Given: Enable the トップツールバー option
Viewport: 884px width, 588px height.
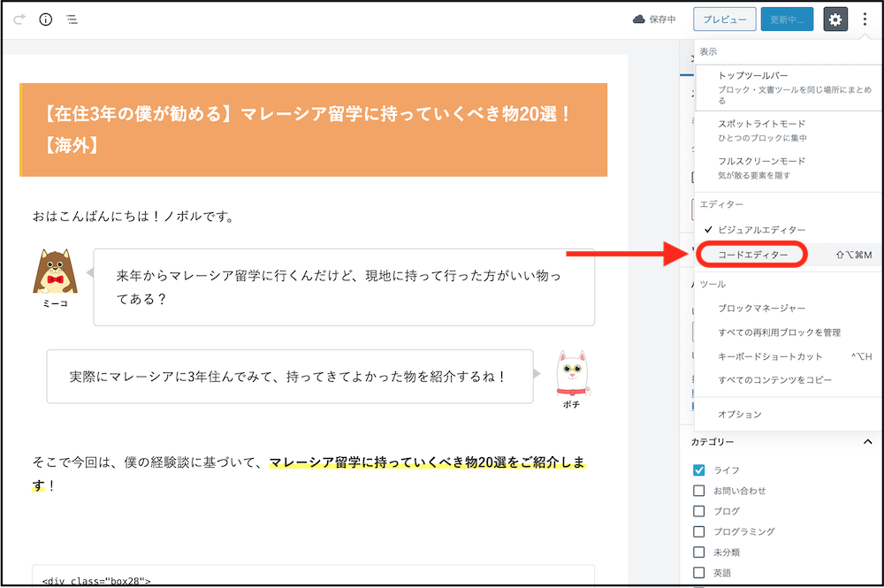Looking at the screenshot, I should [789, 88].
